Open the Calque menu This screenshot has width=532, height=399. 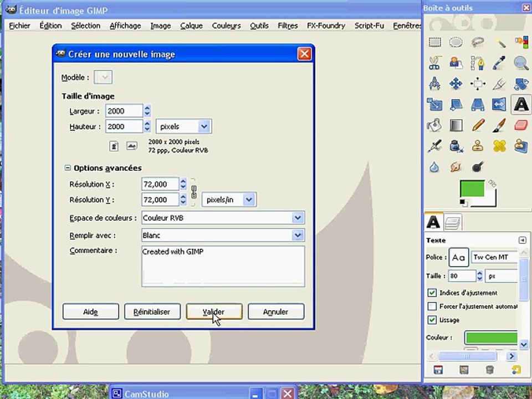point(191,26)
